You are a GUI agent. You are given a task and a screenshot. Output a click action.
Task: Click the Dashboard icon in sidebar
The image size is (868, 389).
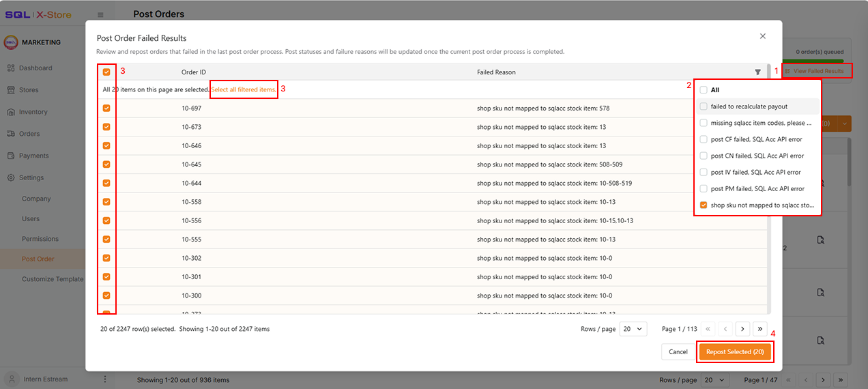[x=11, y=68]
